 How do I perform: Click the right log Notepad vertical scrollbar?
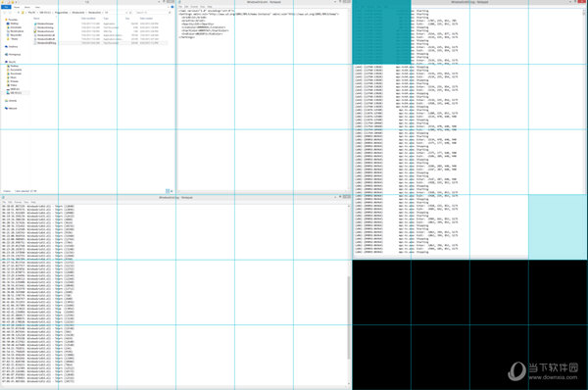[x=585, y=131]
